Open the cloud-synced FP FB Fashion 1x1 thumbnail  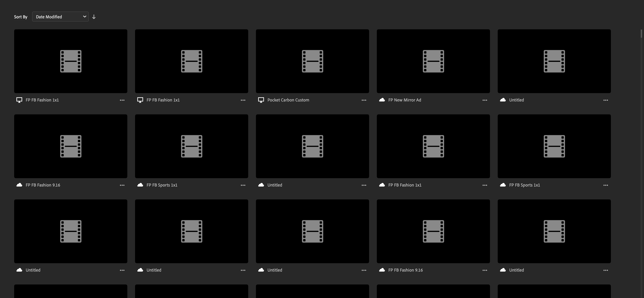(433, 146)
